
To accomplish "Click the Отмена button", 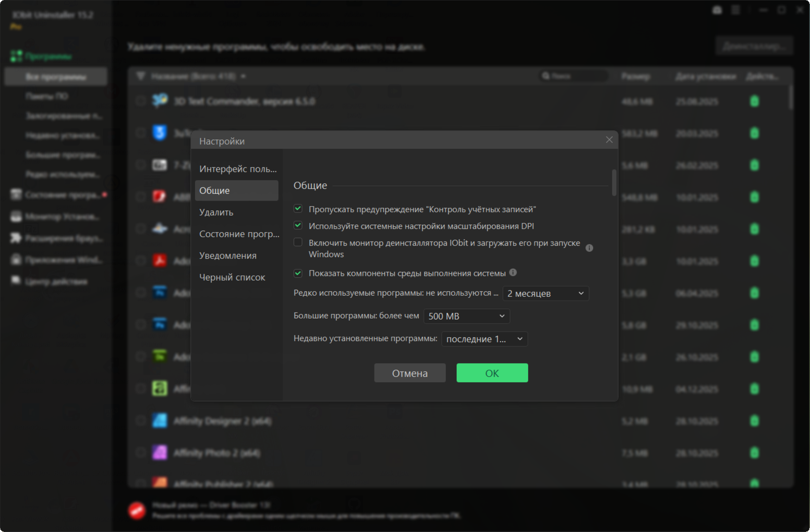I will click(x=410, y=373).
